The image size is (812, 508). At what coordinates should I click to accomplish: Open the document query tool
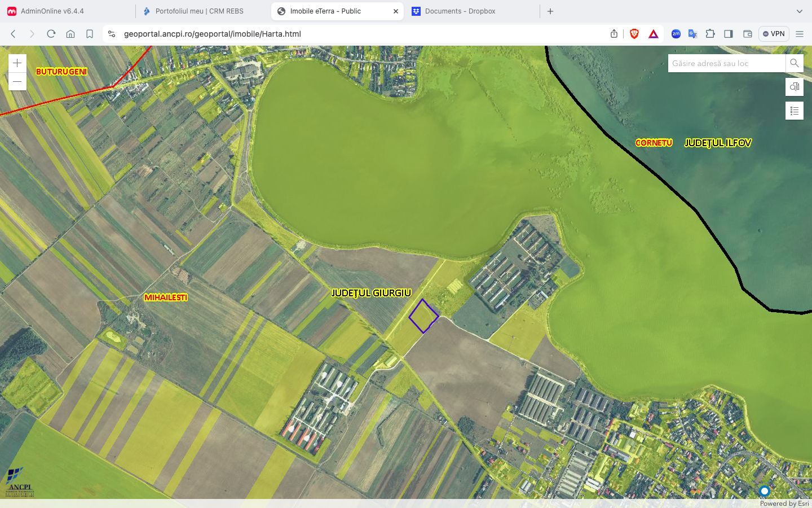tap(794, 87)
